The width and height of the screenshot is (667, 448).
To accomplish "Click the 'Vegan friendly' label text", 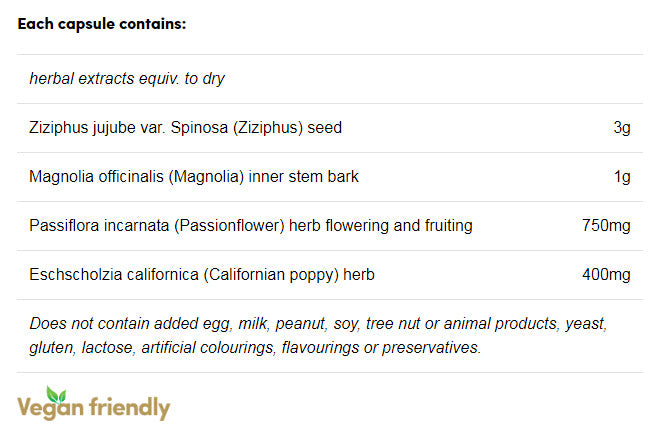I will (x=94, y=409).
